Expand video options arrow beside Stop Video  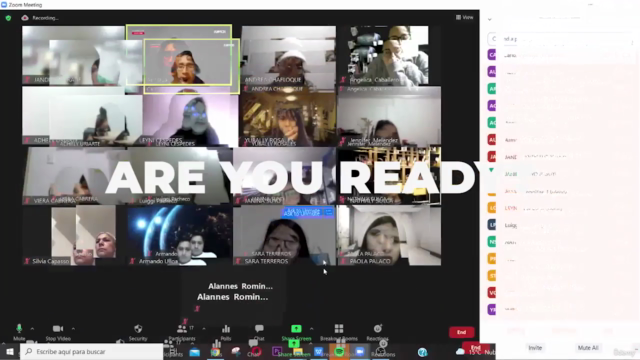pos(73,329)
